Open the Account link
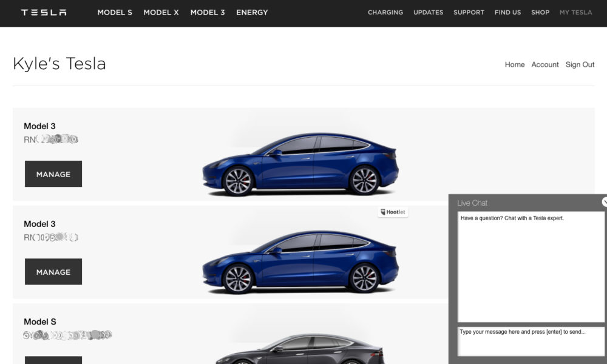607x364 pixels. 544,64
